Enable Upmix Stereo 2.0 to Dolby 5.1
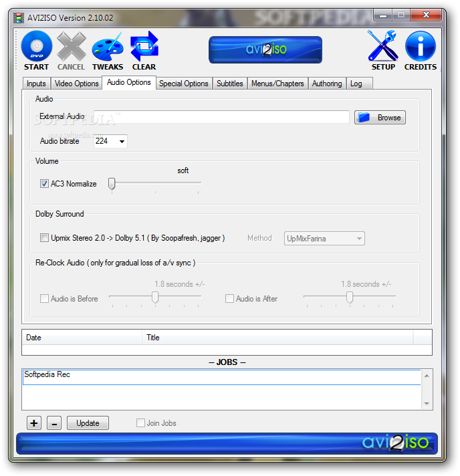This screenshot has height=476, width=460. click(44, 238)
